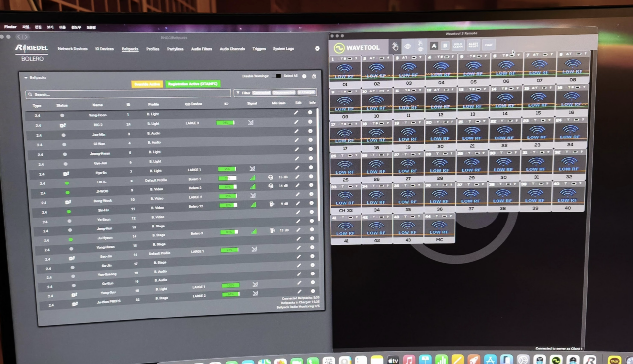The width and height of the screenshot is (633, 364).
Task: Click the lock icon in Beltpacks panel
Action: point(314,76)
